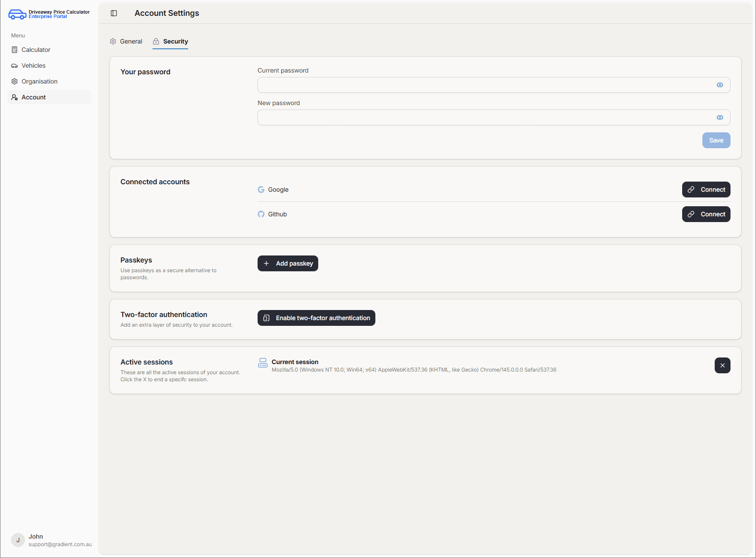Toggle visibility of new password field
Screen dimensions: 756x558
click(720, 117)
